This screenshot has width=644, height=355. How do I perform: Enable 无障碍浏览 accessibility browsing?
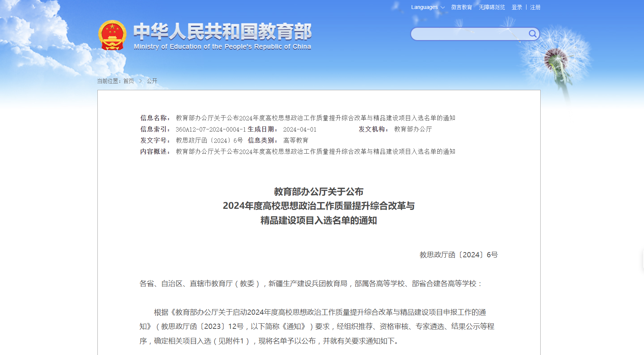click(492, 7)
